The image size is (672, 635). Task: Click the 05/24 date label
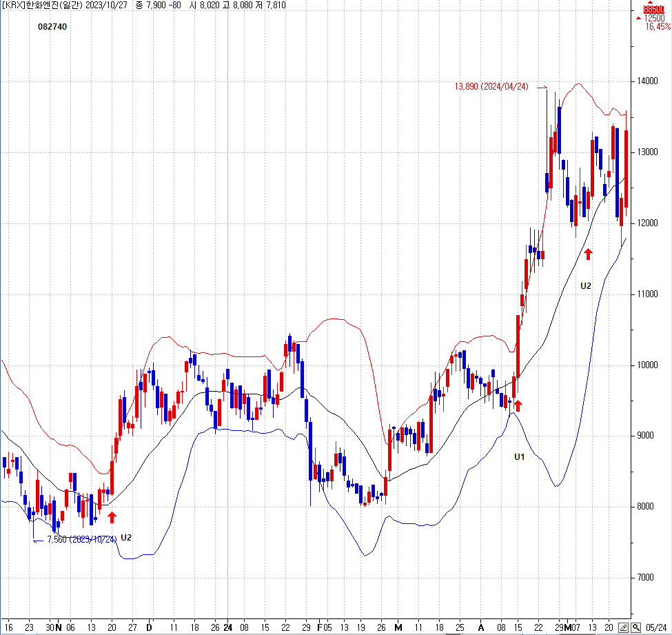coord(656,628)
